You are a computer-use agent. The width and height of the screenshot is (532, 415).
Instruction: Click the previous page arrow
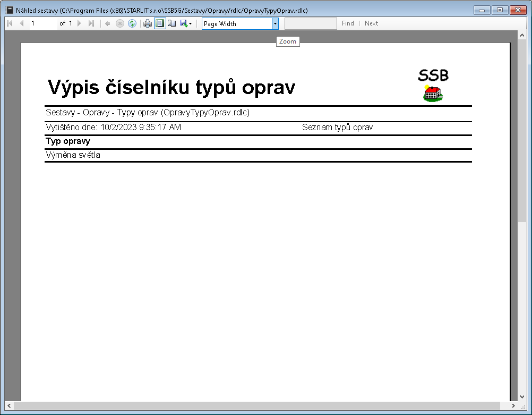click(x=21, y=23)
